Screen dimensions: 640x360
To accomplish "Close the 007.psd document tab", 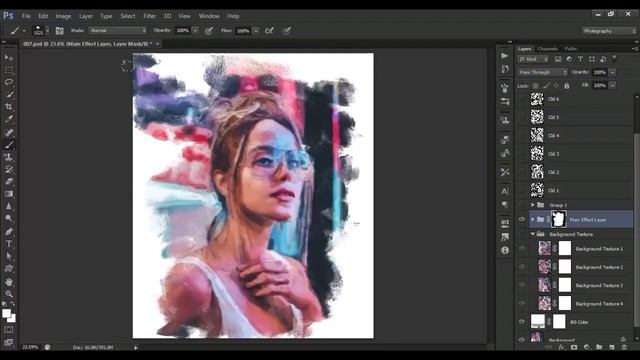I will click(158, 44).
